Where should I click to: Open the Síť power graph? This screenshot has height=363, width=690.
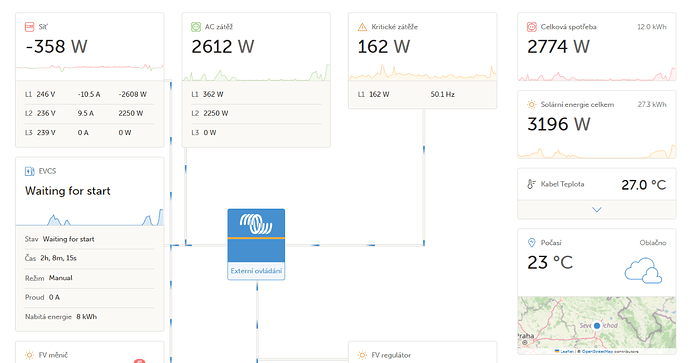click(x=90, y=67)
